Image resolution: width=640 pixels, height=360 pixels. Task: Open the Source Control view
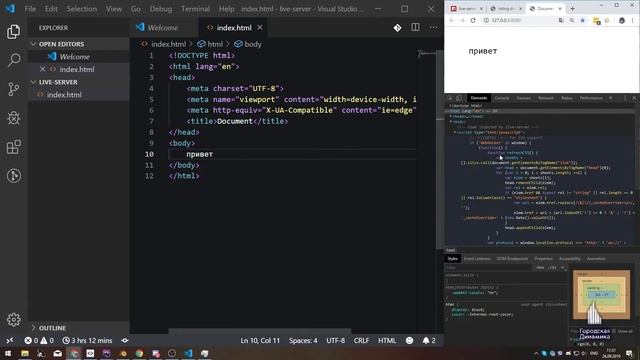point(13,89)
